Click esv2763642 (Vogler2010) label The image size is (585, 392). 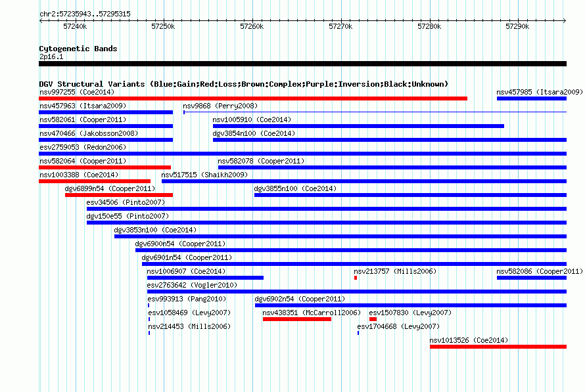tap(192, 285)
